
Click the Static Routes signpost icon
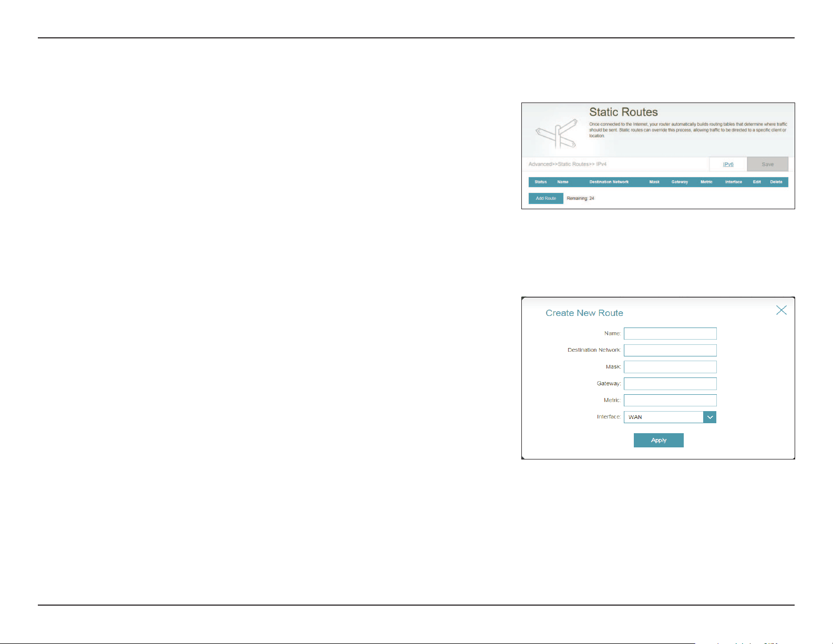[x=556, y=134]
